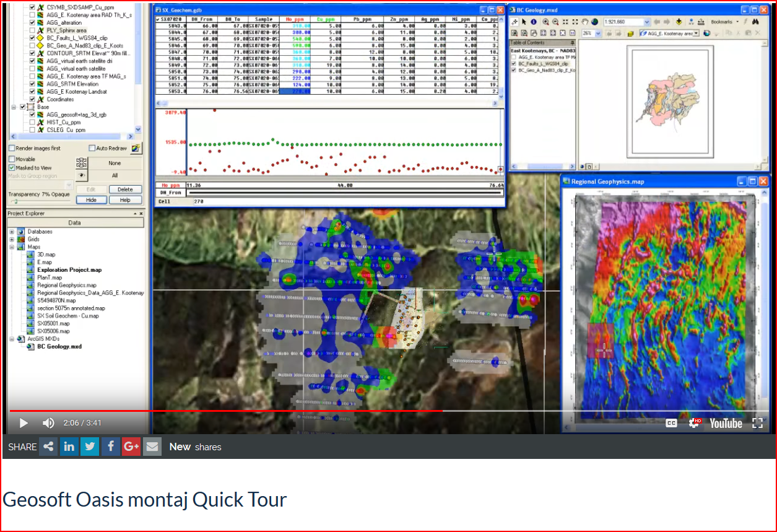Enable the PLY_Sphinx area layer checkbox

33,30
